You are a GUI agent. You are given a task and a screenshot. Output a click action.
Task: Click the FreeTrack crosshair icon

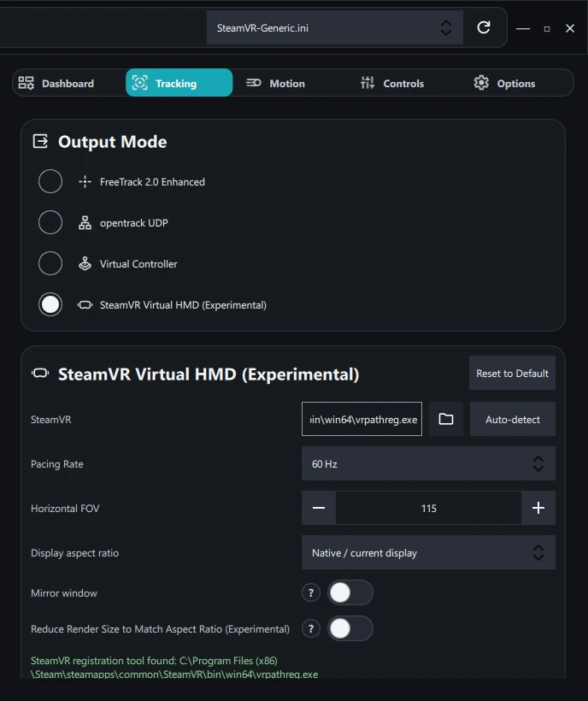[x=85, y=181]
